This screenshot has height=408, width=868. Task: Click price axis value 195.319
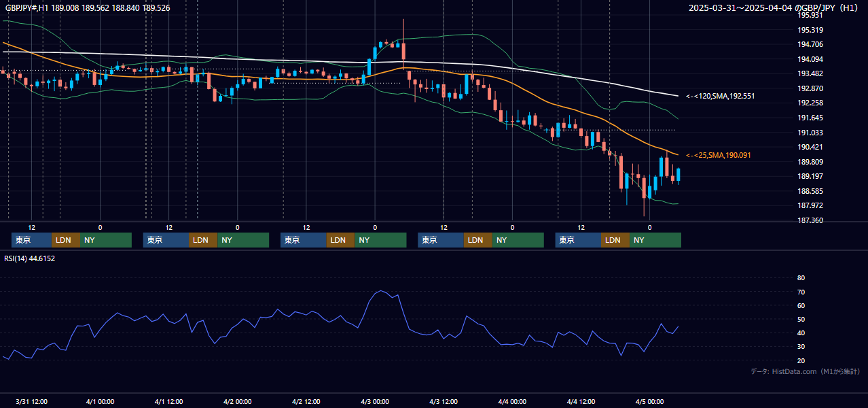pyautogui.click(x=810, y=30)
